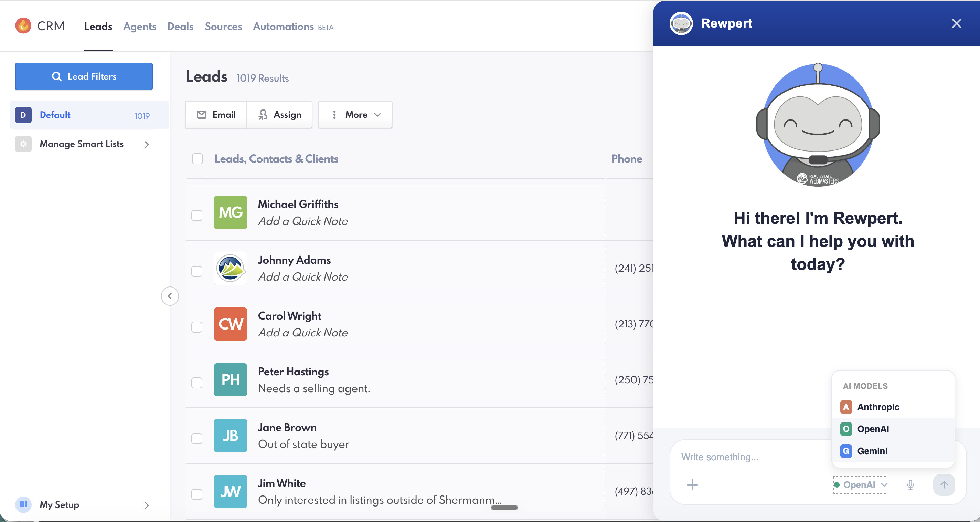Open Johnny Adams' lead profile link
The image size is (980, 522).
click(295, 260)
